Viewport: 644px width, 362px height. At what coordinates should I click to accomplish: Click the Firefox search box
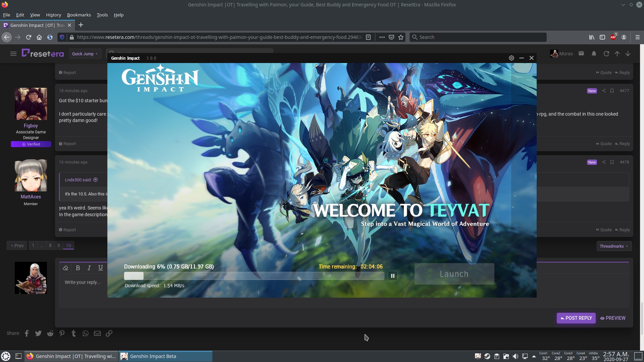pyautogui.click(x=478, y=37)
